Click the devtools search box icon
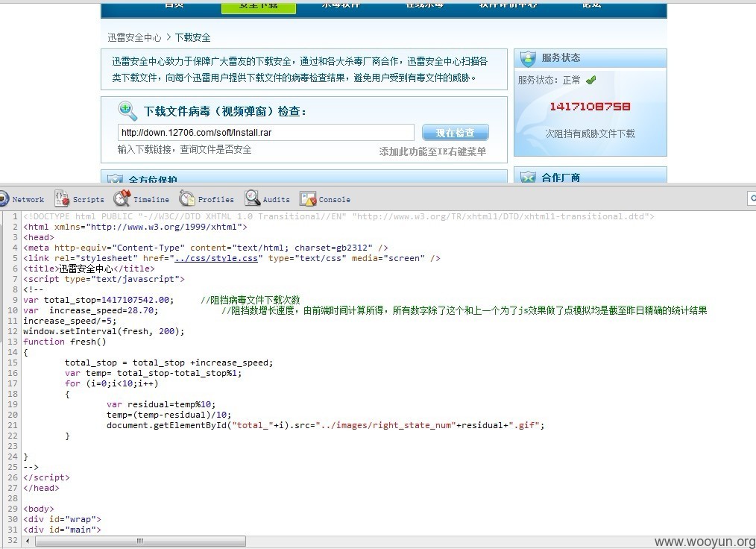This screenshot has height=549, width=756. click(752, 198)
